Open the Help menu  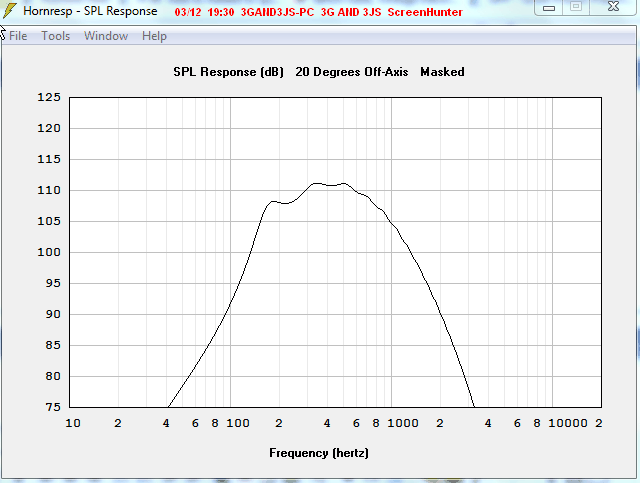click(x=154, y=36)
